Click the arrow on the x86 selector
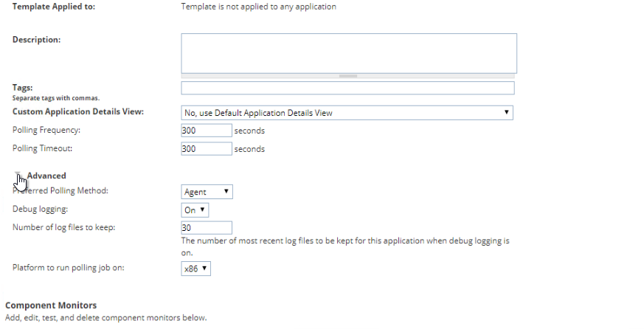This screenshot has width=644, height=329. pyautogui.click(x=204, y=269)
